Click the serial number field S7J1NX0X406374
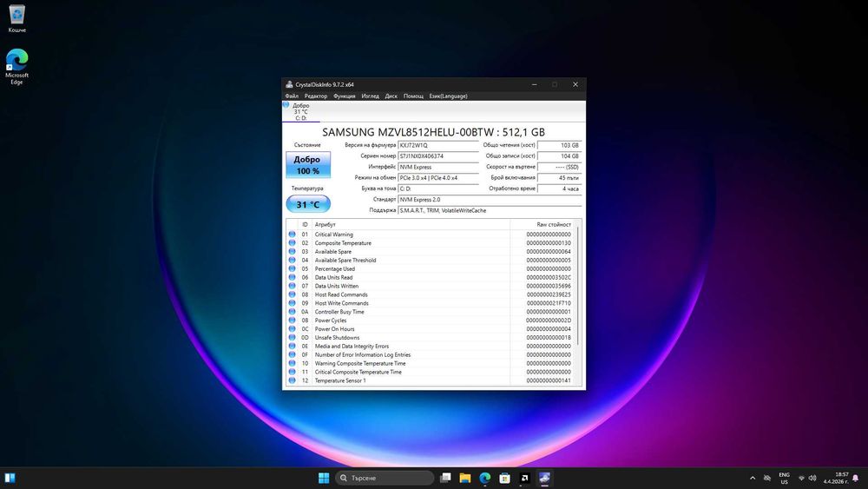The height and width of the screenshot is (489, 868). tap(438, 156)
